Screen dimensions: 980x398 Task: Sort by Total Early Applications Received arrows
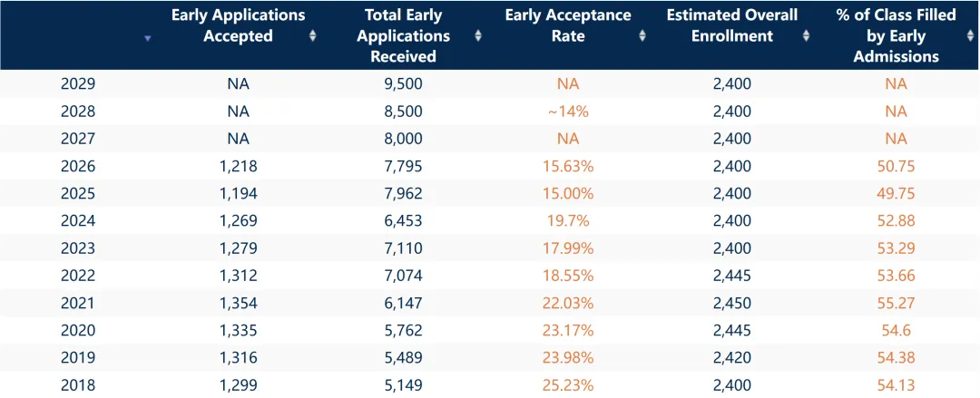(478, 36)
